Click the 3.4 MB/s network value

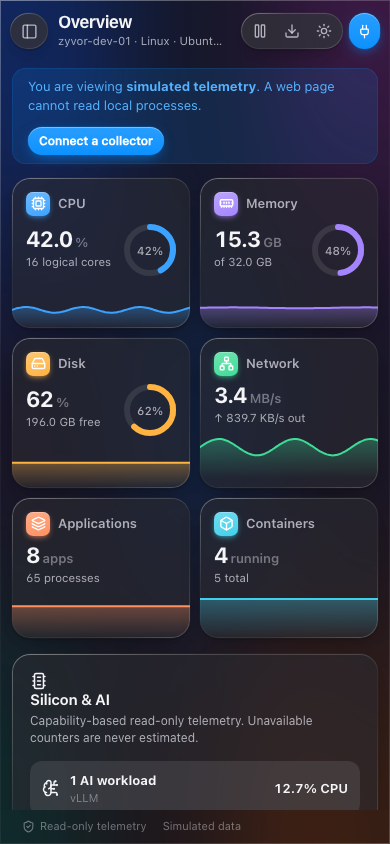tap(248, 397)
